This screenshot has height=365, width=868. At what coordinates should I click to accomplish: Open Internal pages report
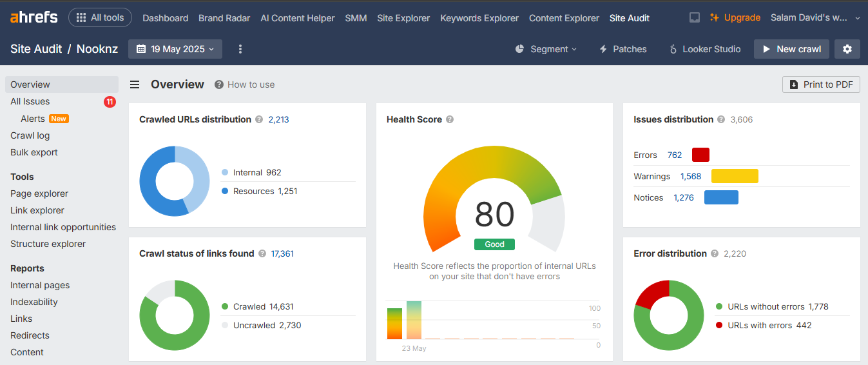[40, 285]
